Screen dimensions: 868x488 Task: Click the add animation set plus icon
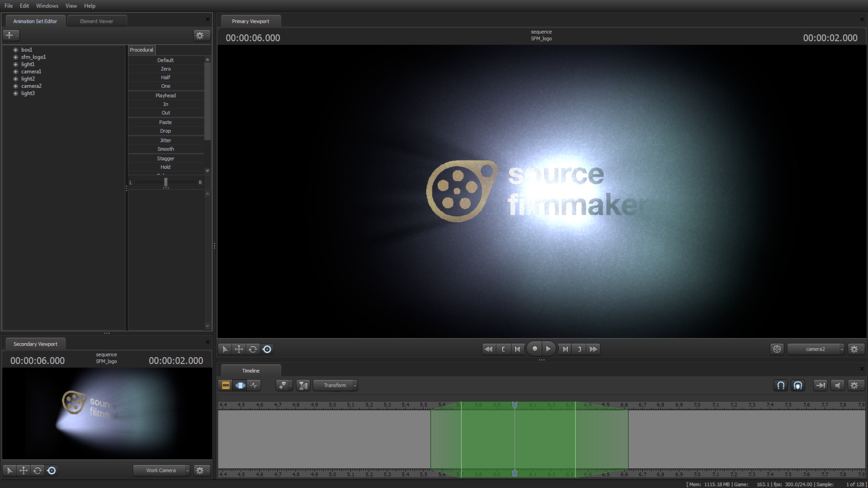pos(10,35)
